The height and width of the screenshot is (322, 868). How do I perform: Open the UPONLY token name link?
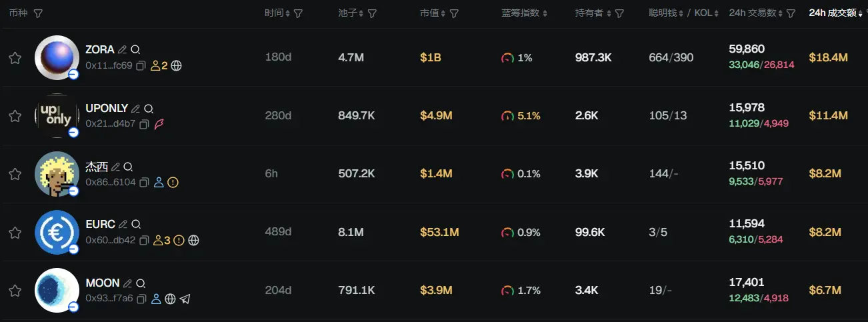click(107, 109)
